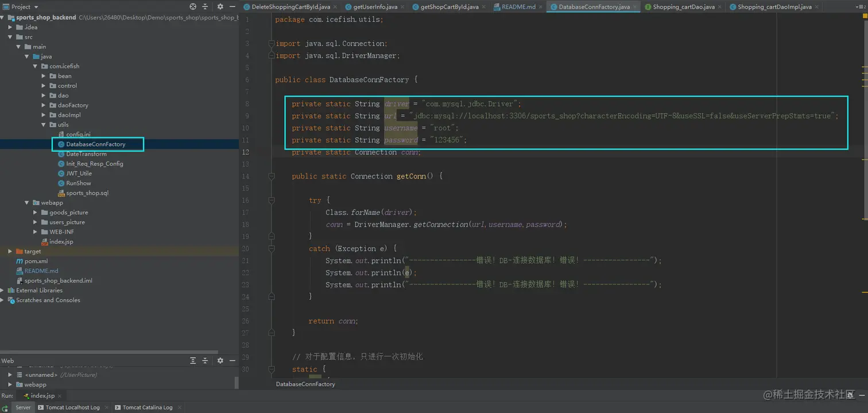This screenshot has height=413, width=868.
Task: Fold the static initializer block
Action: click(272, 369)
